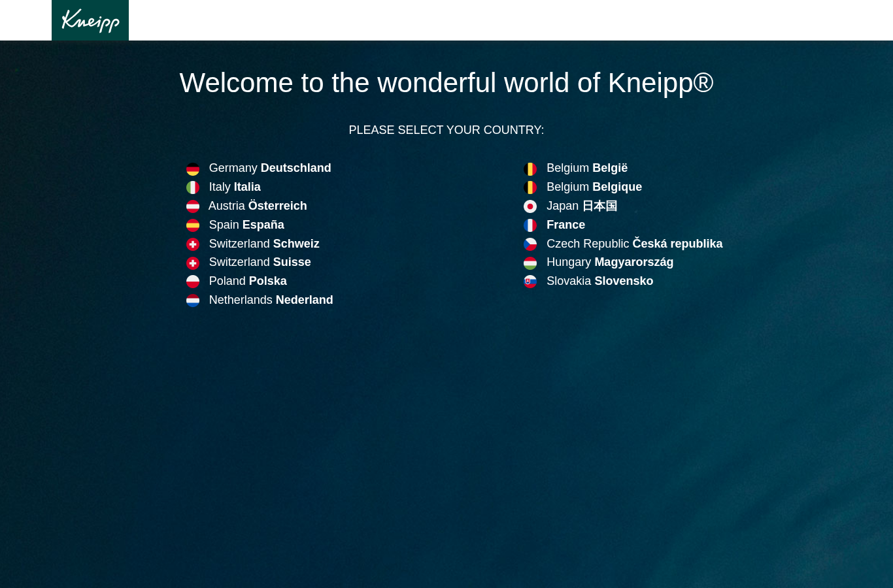893x588 pixels.
Task: Select Czech Republic Česká republika
Action: 635,244
